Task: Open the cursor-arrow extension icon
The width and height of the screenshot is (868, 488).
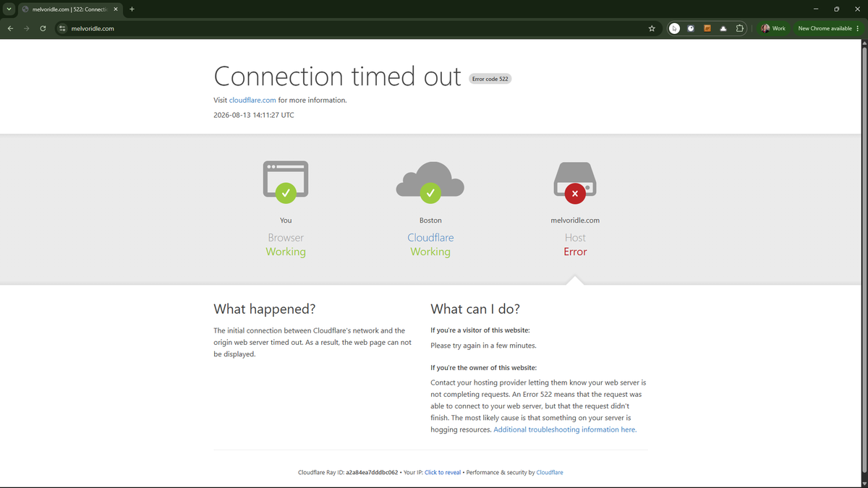Action: pos(674,28)
